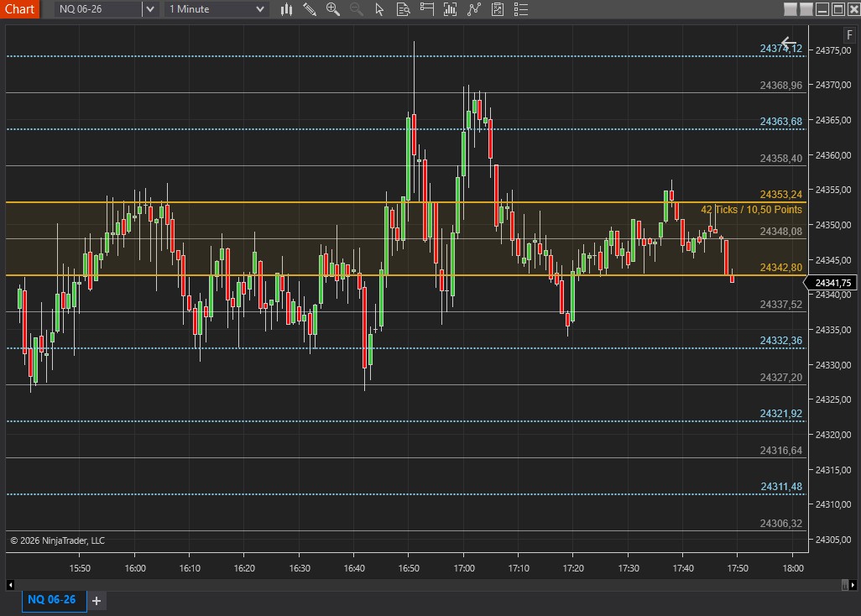Open the orange Chart menu label
The height and width of the screenshot is (616, 861).
(x=19, y=9)
